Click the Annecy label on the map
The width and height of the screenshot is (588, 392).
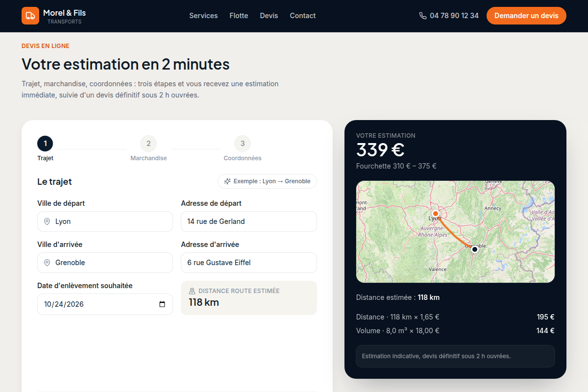click(x=493, y=208)
